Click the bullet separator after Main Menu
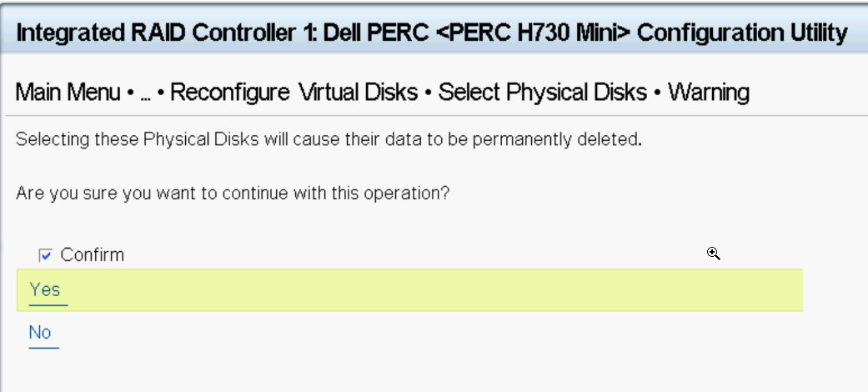The height and width of the screenshot is (392, 868). coord(130,93)
